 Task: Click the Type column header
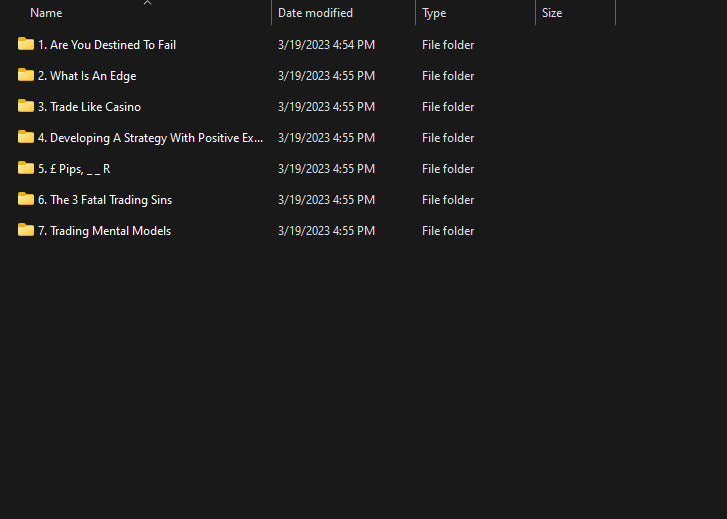[x=434, y=13]
